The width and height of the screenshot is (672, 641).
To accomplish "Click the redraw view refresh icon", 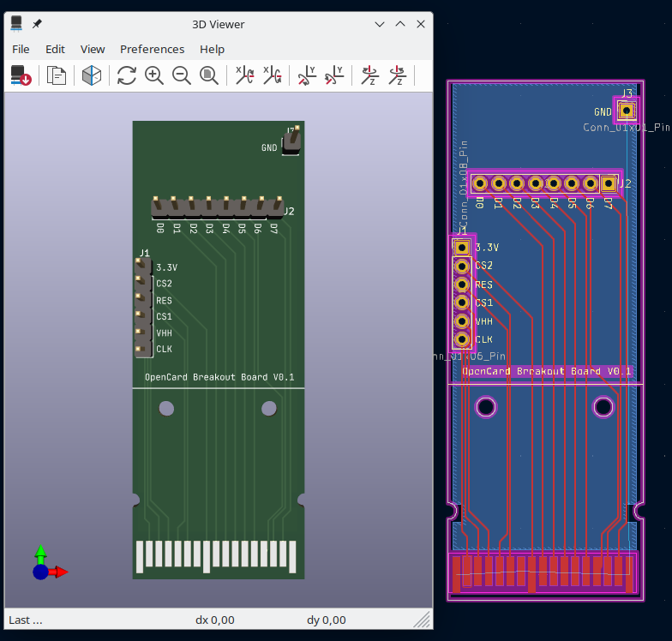I will point(127,75).
